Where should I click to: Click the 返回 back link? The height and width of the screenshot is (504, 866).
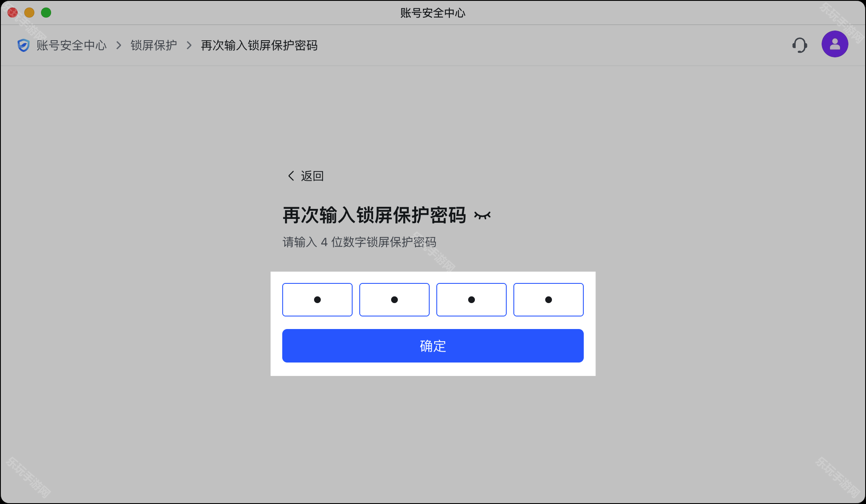(x=312, y=176)
